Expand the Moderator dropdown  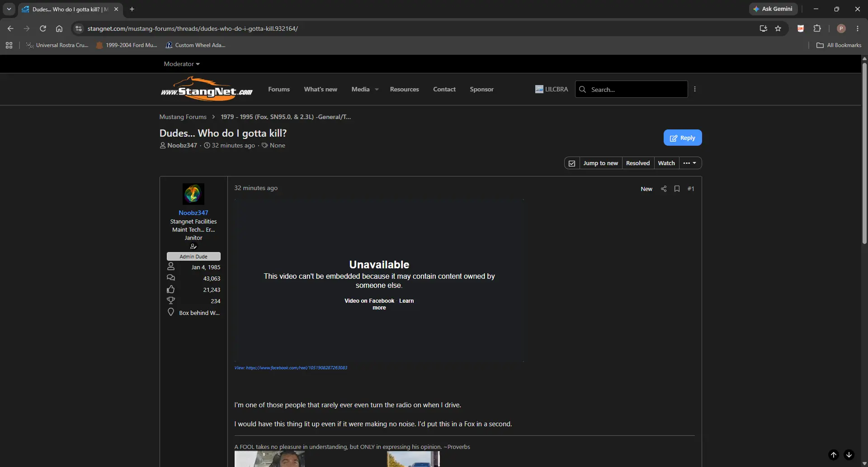click(182, 64)
